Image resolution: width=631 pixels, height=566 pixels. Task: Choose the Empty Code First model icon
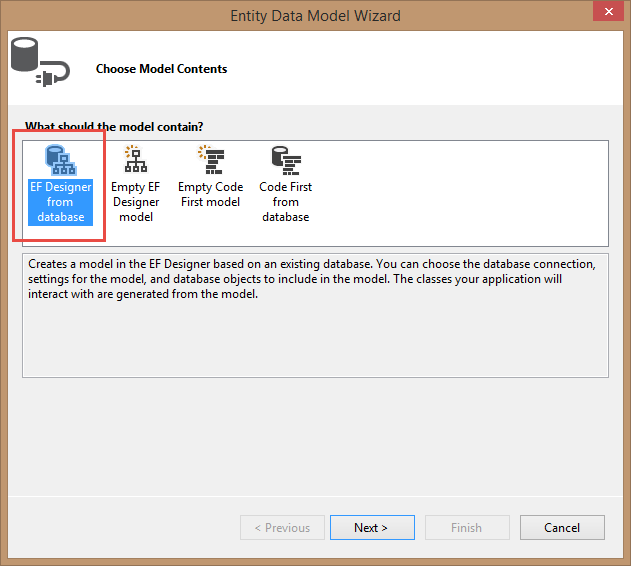[x=210, y=159]
